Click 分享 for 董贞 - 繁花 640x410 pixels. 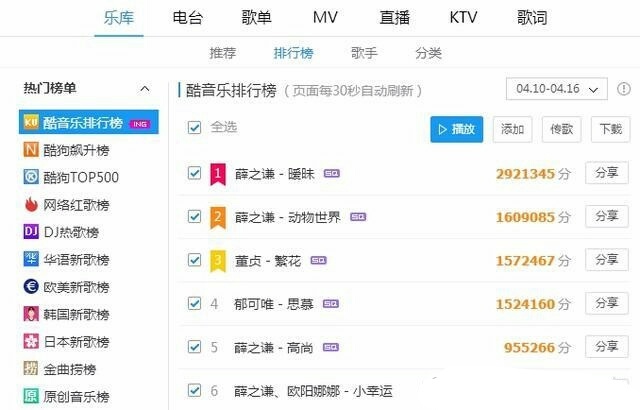(x=607, y=260)
